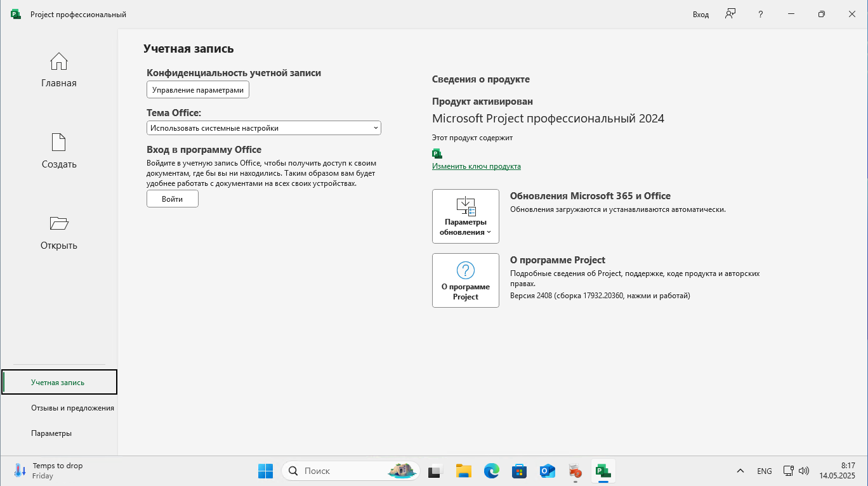Open Microsoft Store from the taskbar
Screen dimensions: 868x486
click(519, 471)
